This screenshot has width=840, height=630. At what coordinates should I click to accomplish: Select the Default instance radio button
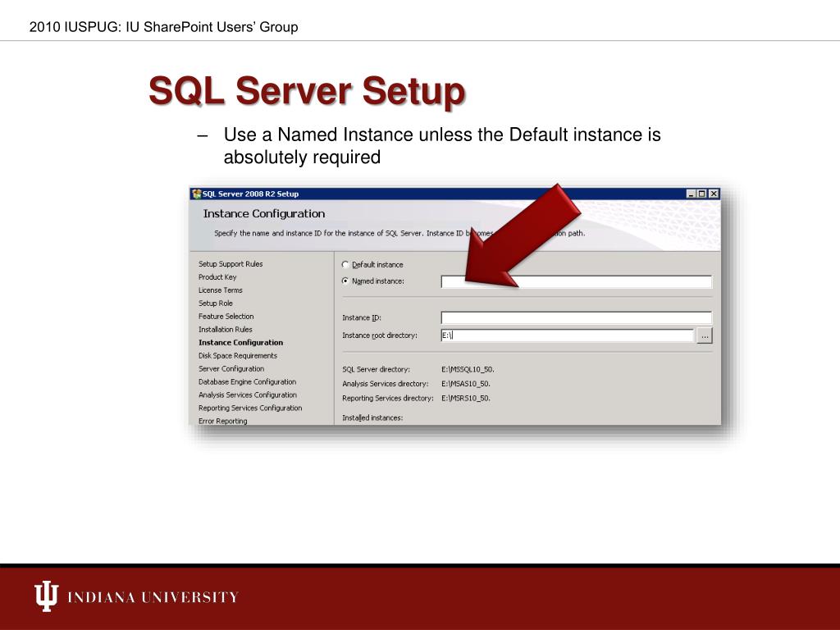tap(345, 265)
